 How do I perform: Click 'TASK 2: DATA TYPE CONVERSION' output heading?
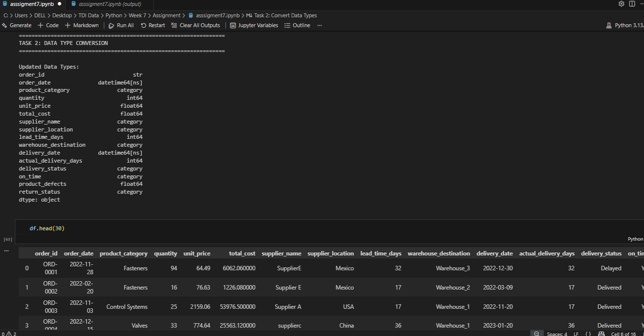63,43
